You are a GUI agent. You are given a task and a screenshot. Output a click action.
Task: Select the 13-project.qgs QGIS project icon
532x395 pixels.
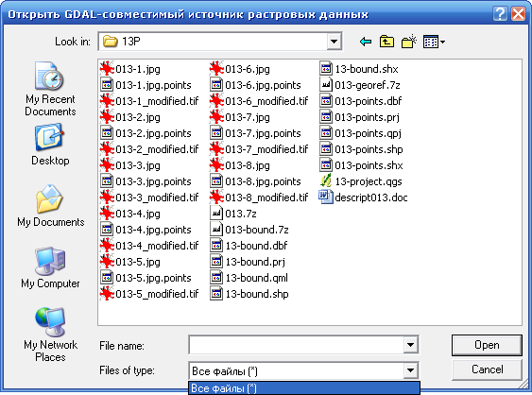326,181
